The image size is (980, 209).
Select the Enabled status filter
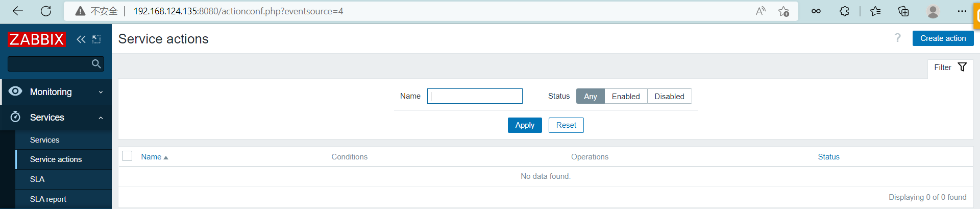click(625, 96)
